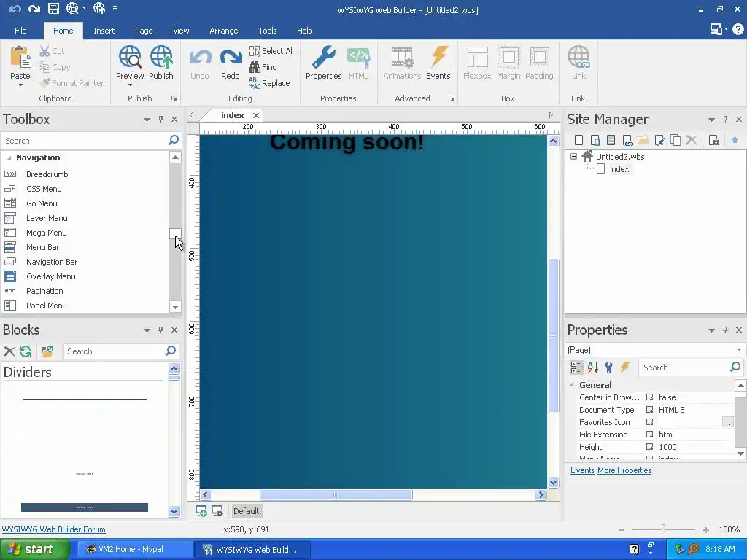Click the linked page icon in Site Manager
747x560 pixels.
(x=627, y=140)
